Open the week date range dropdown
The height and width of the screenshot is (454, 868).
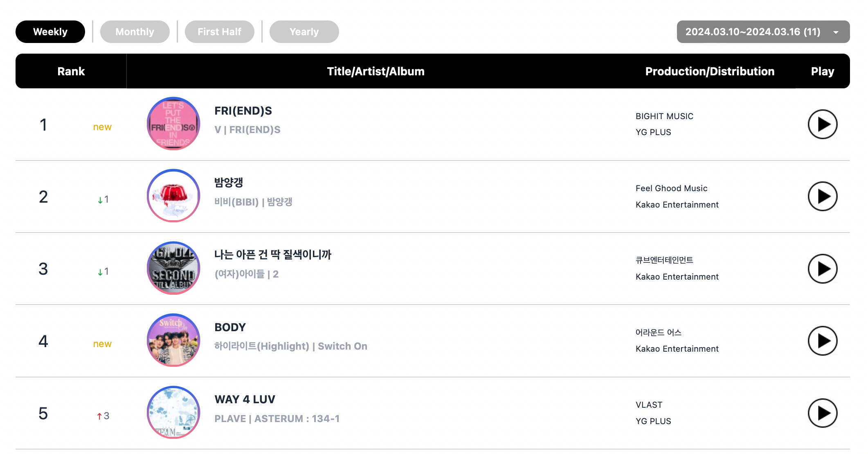tap(763, 32)
